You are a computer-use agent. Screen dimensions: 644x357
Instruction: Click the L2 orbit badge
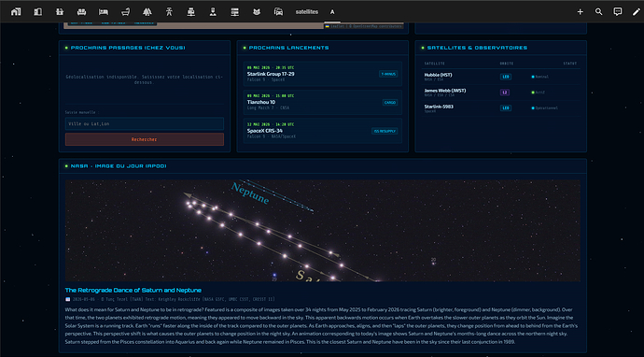(505, 93)
